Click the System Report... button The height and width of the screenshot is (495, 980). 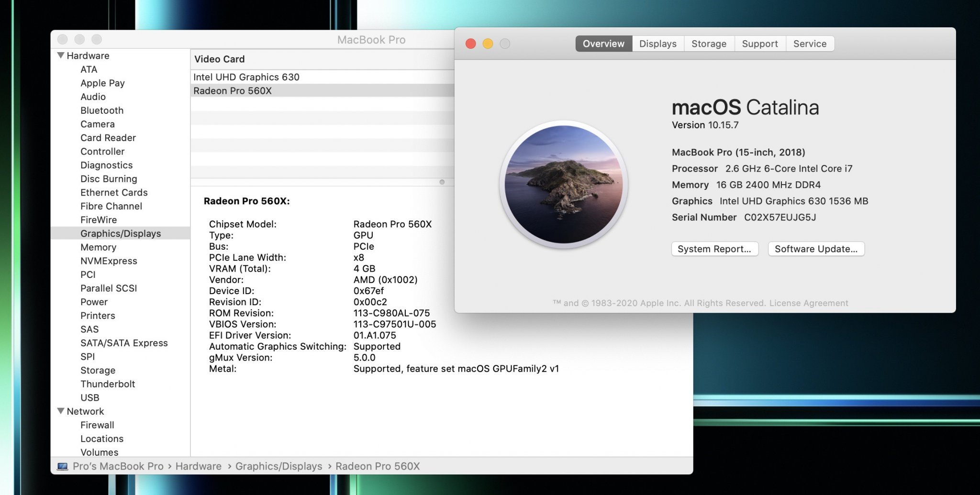tap(714, 249)
